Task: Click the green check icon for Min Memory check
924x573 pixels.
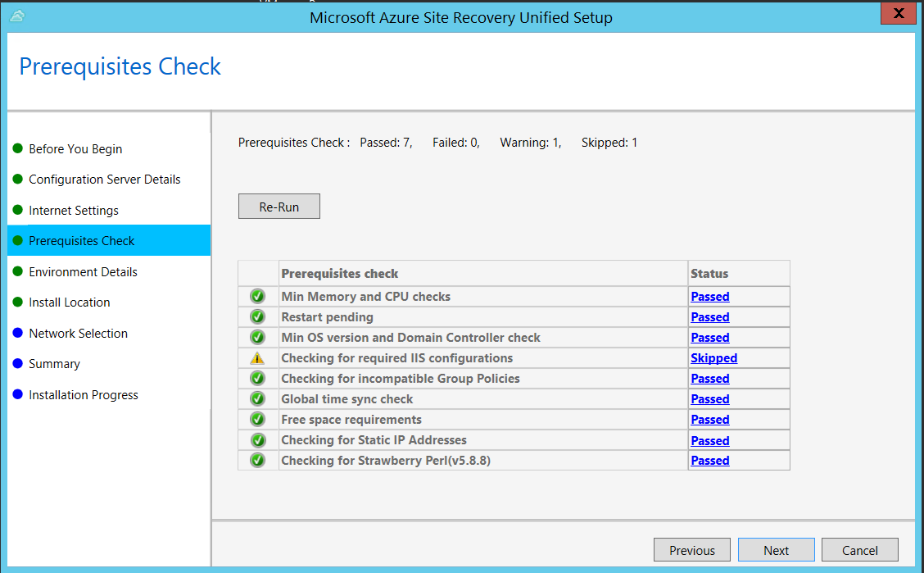Action: (x=257, y=296)
